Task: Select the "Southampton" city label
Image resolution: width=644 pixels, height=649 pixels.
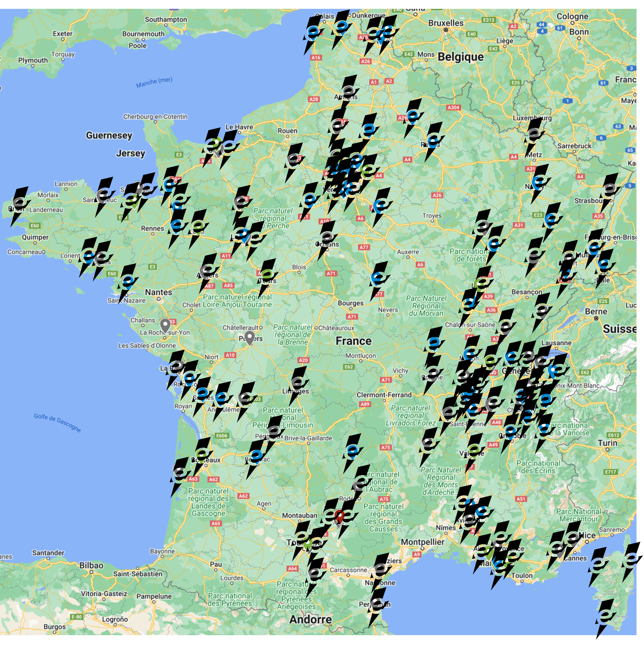Action: (x=166, y=19)
